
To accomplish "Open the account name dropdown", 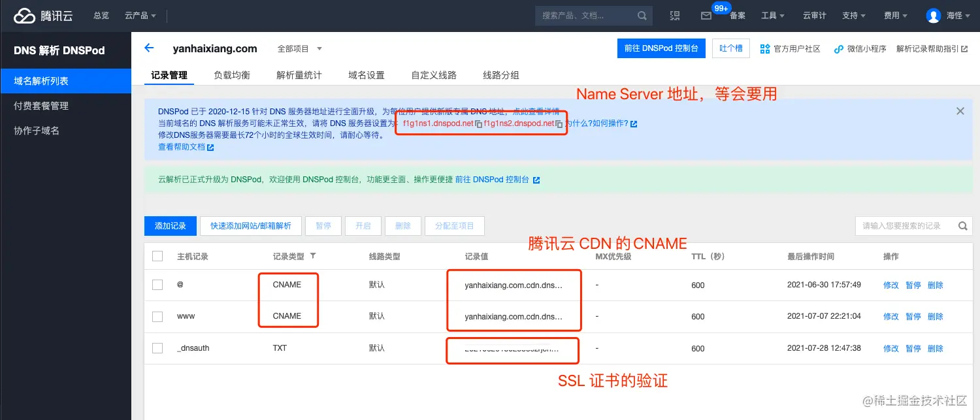I will 958,16.
